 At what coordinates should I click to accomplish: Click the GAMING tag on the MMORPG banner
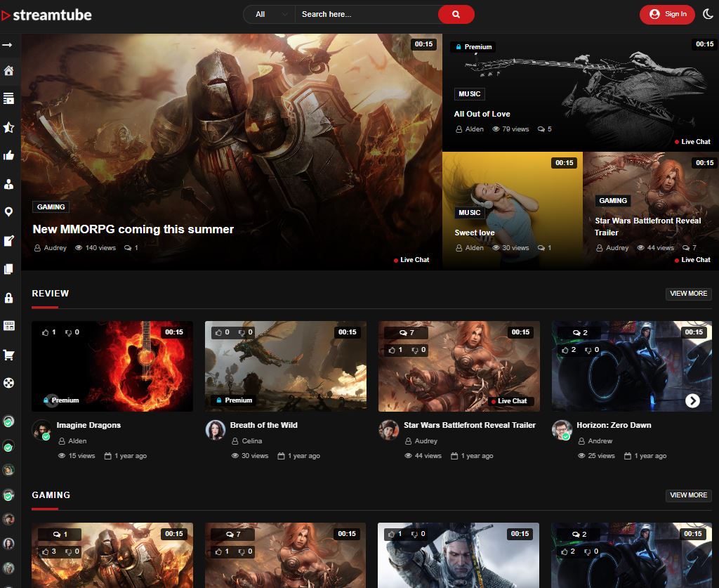[x=51, y=207]
